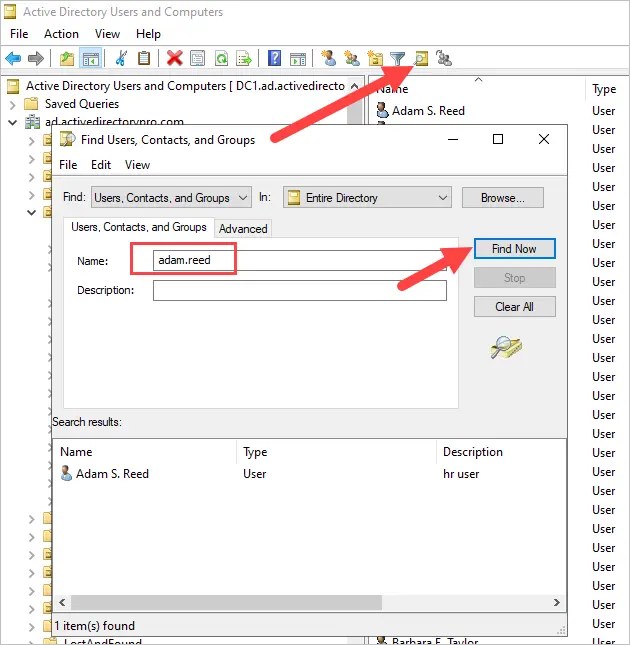Viewport: 630px width, 645px height.
Task: Select the Active Directory Users and Computers root node
Action: point(185,86)
